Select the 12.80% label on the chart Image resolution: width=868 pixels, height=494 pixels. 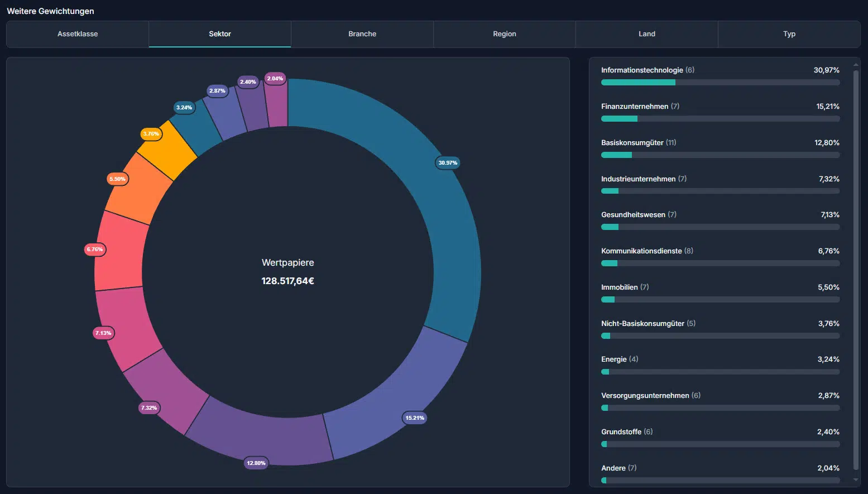click(256, 463)
